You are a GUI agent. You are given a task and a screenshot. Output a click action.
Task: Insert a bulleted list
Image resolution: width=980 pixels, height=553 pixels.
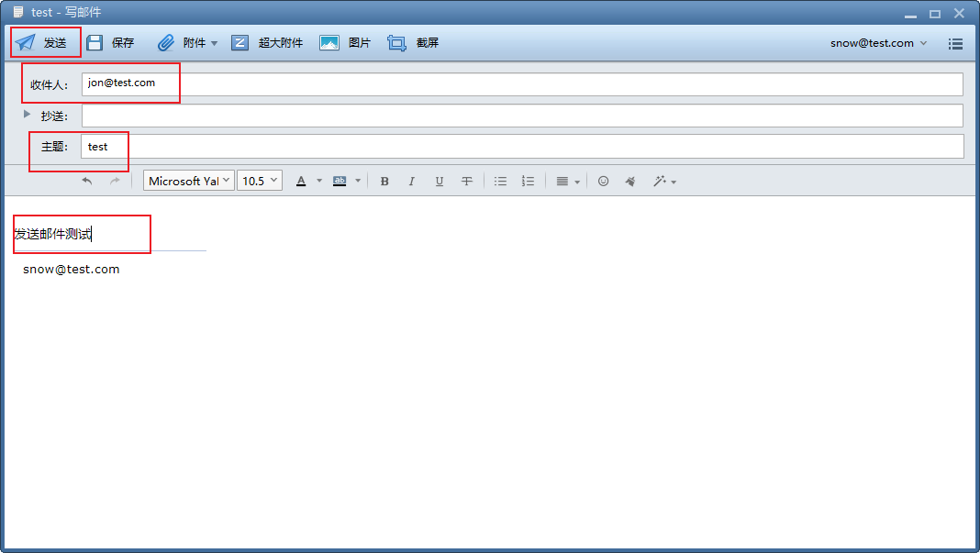[500, 182]
